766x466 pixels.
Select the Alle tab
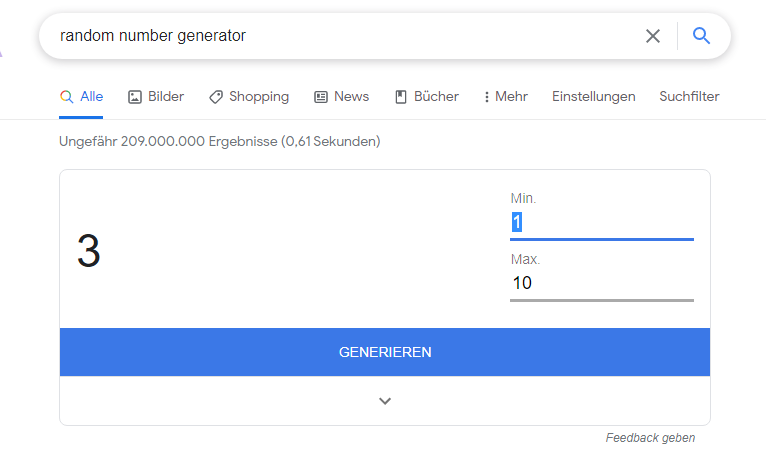point(81,97)
